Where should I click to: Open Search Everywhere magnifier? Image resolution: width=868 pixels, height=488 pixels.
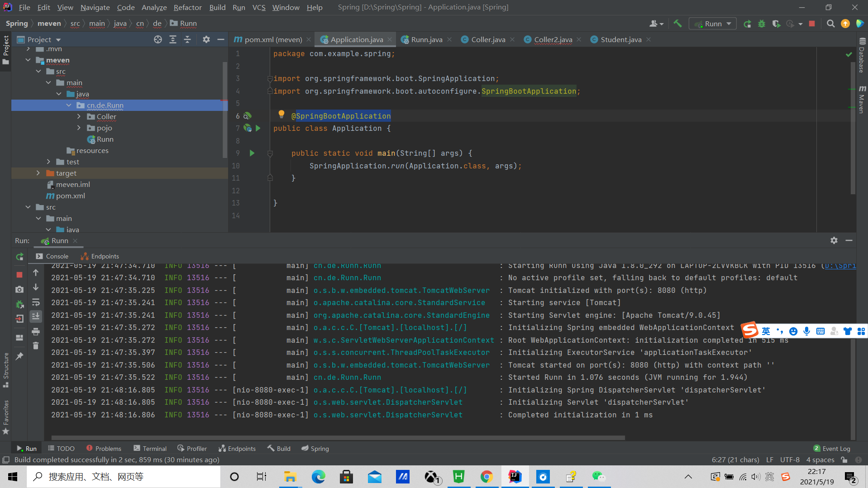(831, 23)
